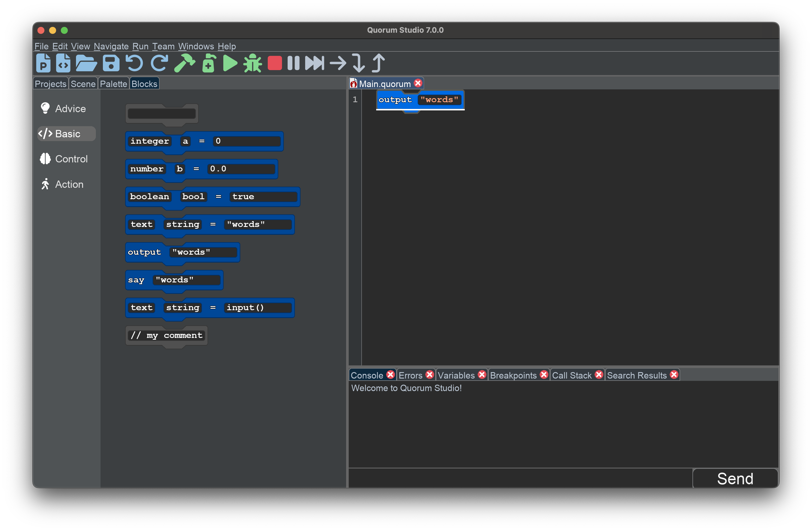Stop the program with the red square
This screenshot has height=531, width=812.
tap(275, 63)
